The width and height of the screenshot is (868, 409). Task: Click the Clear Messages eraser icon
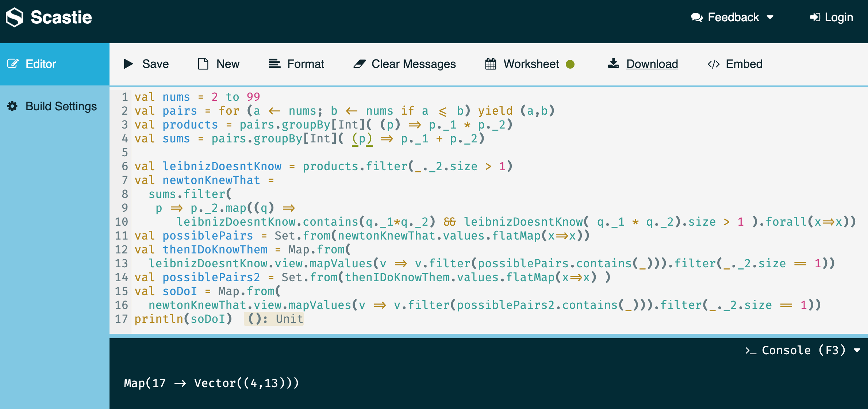point(360,64)
